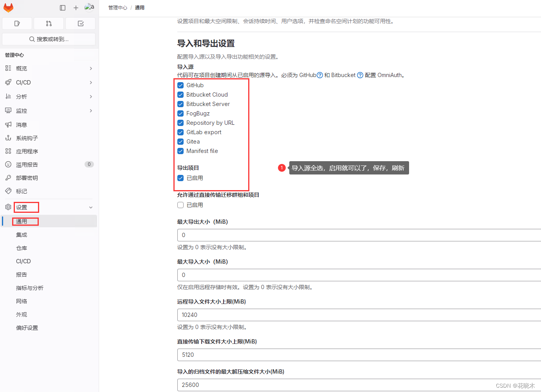Click the 标记 label tag icon

tap(8, 191)
